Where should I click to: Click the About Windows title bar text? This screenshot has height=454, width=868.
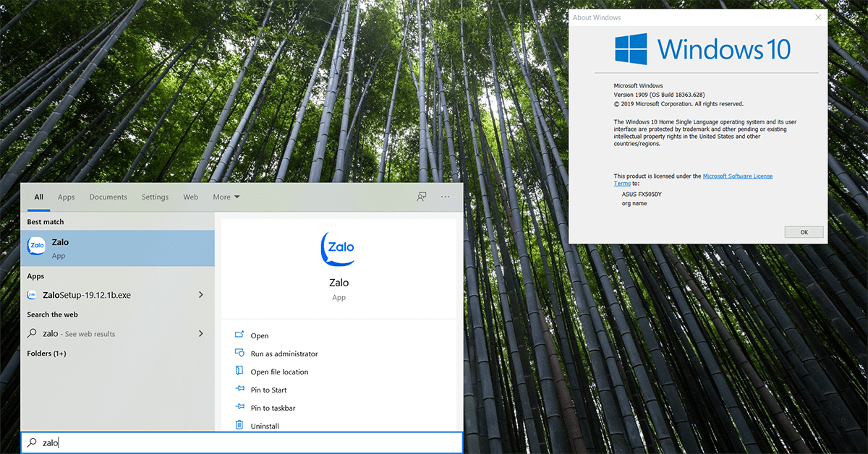click(x=597, y=17)
